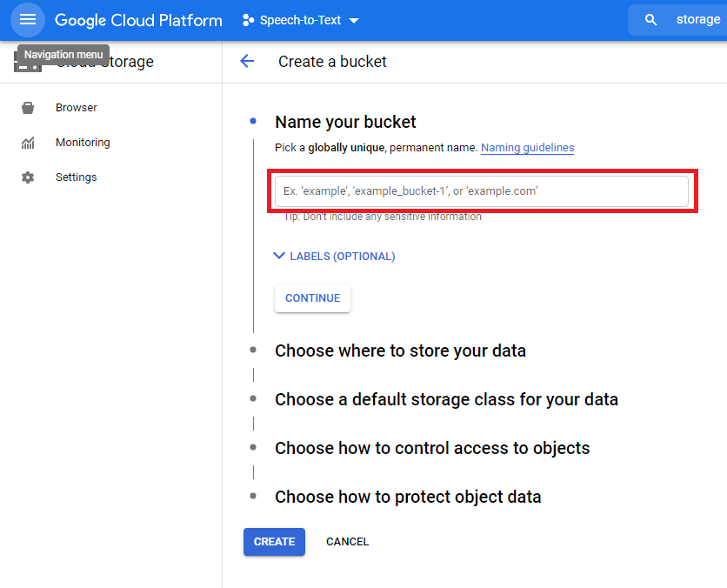Click the blue Create button
Viewport: 727px width, 588px height.
pos(274,542)
